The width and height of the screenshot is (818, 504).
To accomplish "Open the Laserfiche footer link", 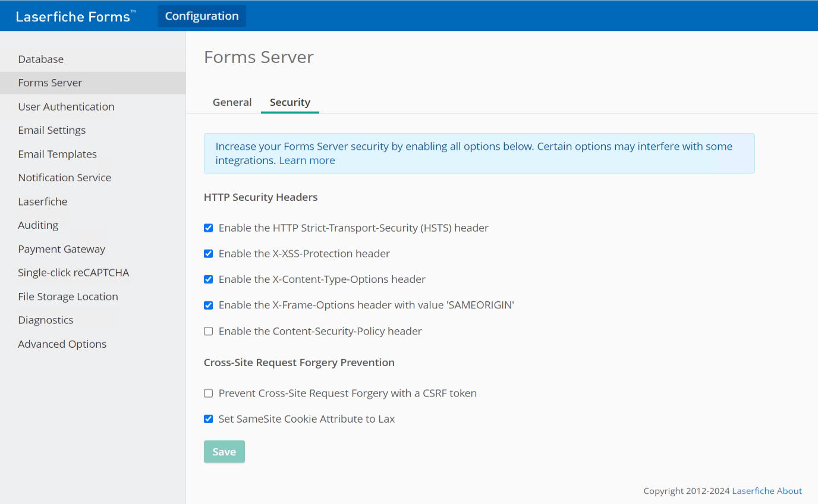I will (x=753, y=491).
